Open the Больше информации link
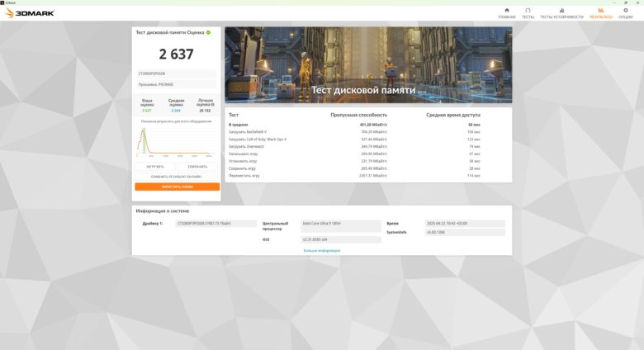The width and height of the screenshot is (644, 350). pos(322,250)
